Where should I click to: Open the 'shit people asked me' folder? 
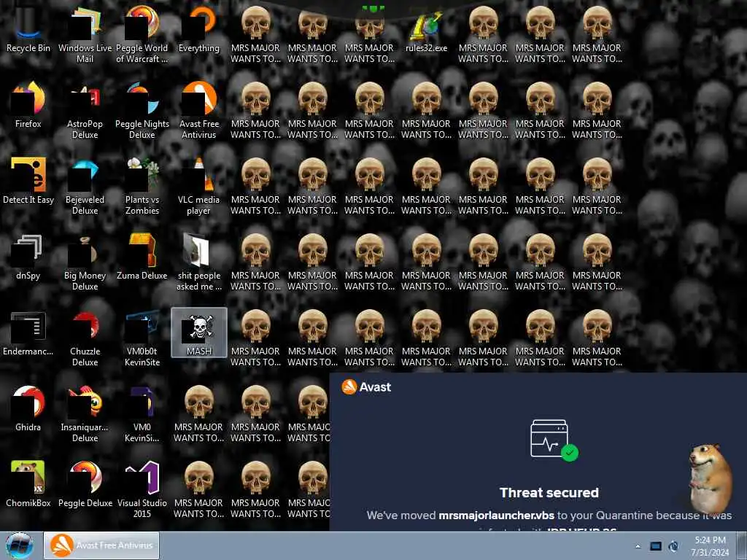pos(198,262)
